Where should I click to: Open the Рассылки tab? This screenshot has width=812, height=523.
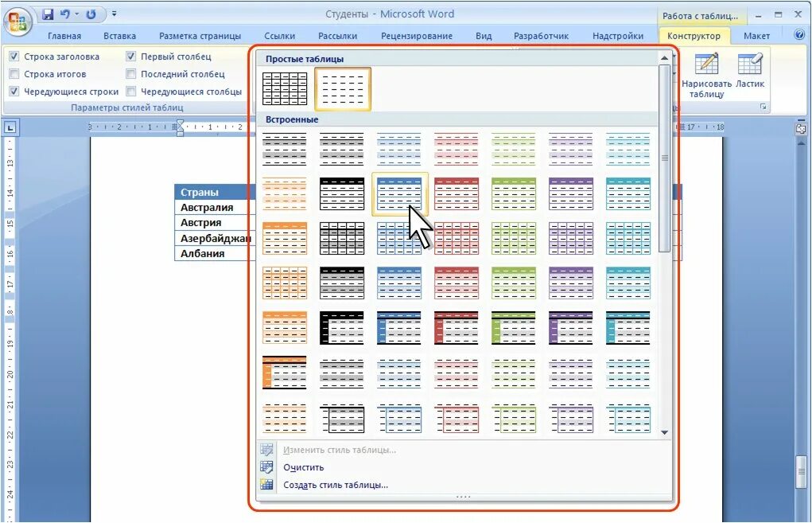[x=338, y=36]
